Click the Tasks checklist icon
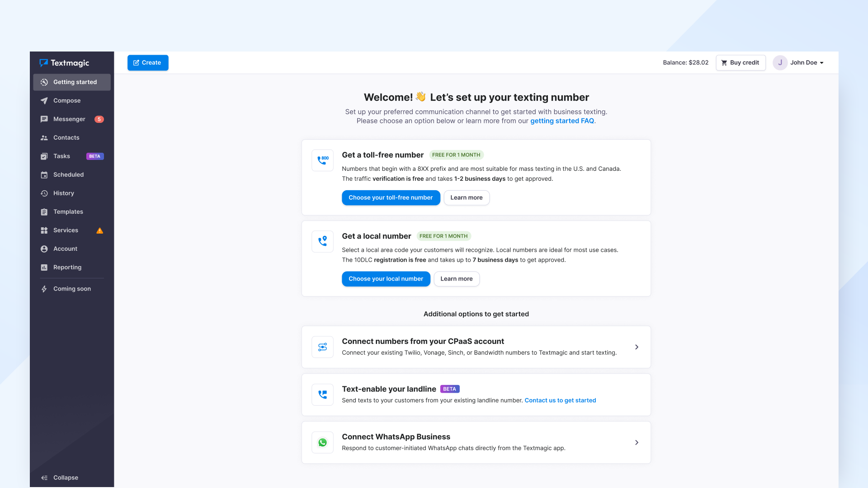This screenshot has width=868, height=488. click(x=44, y=156)
